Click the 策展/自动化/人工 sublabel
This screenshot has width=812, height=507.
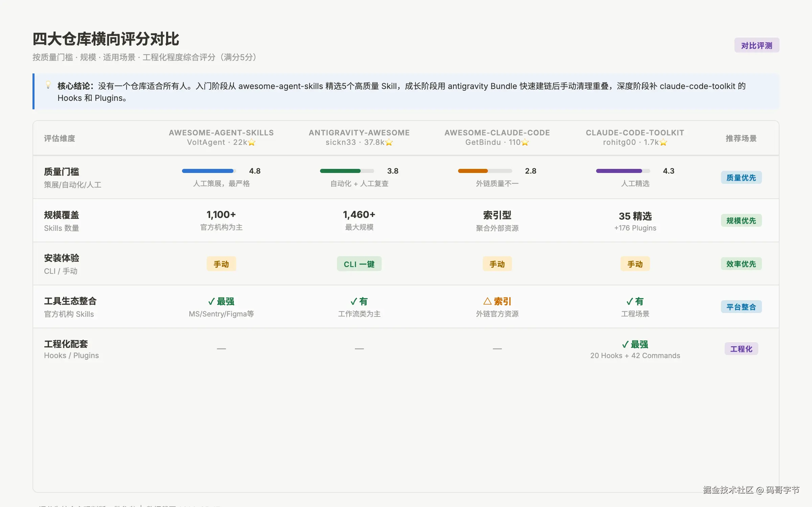click(72, 185)
